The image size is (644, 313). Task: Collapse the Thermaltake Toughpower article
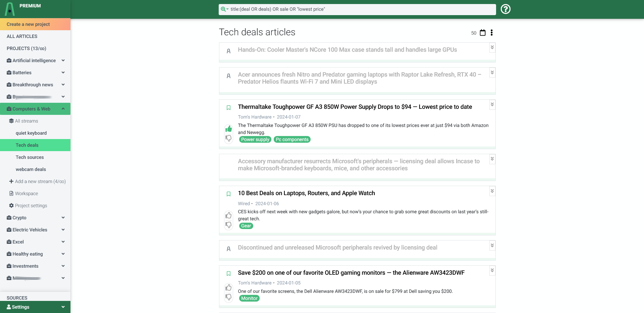pos(492,104)
